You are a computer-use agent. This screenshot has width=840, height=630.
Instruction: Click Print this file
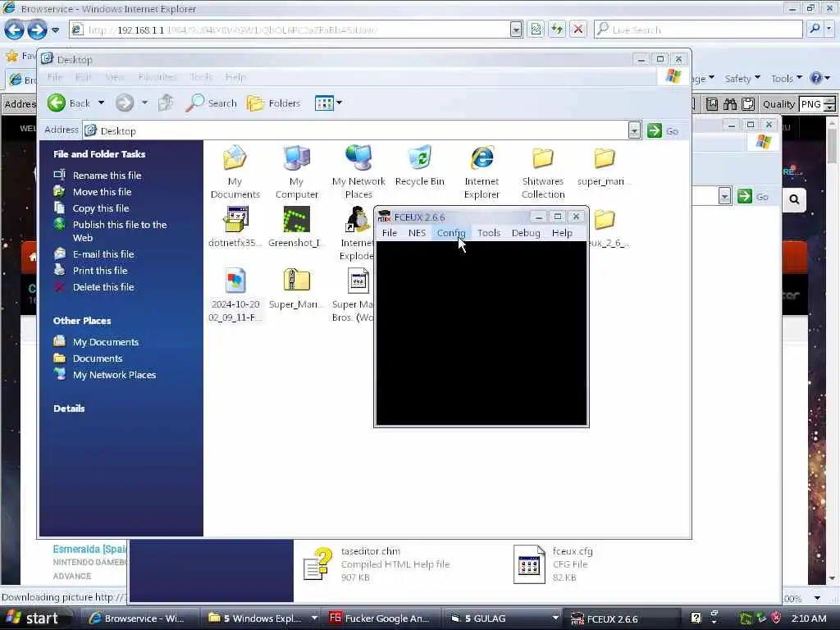point(99,271)
